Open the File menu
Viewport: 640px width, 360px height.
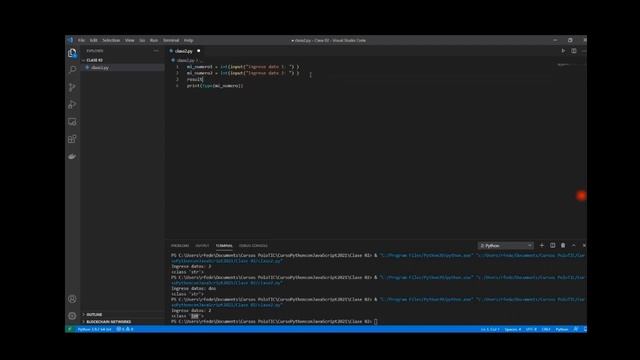(82, 40)
